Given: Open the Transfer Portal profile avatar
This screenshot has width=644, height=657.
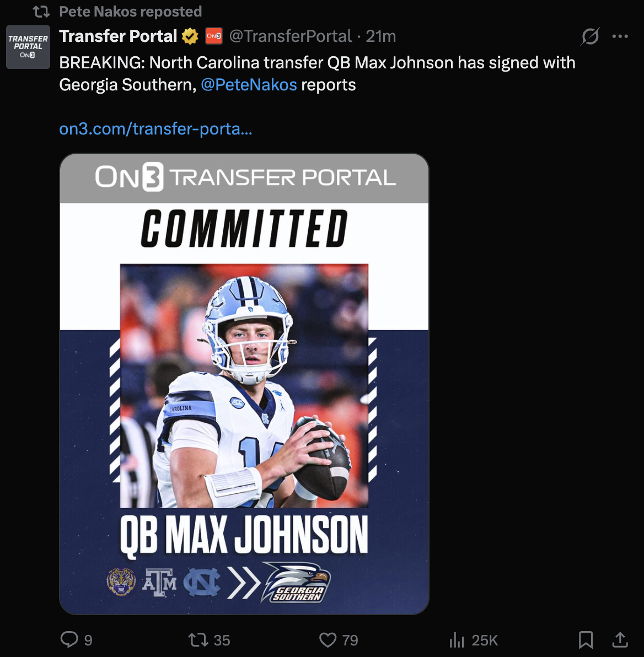Looking at the screenshot, I should [28, 47].
